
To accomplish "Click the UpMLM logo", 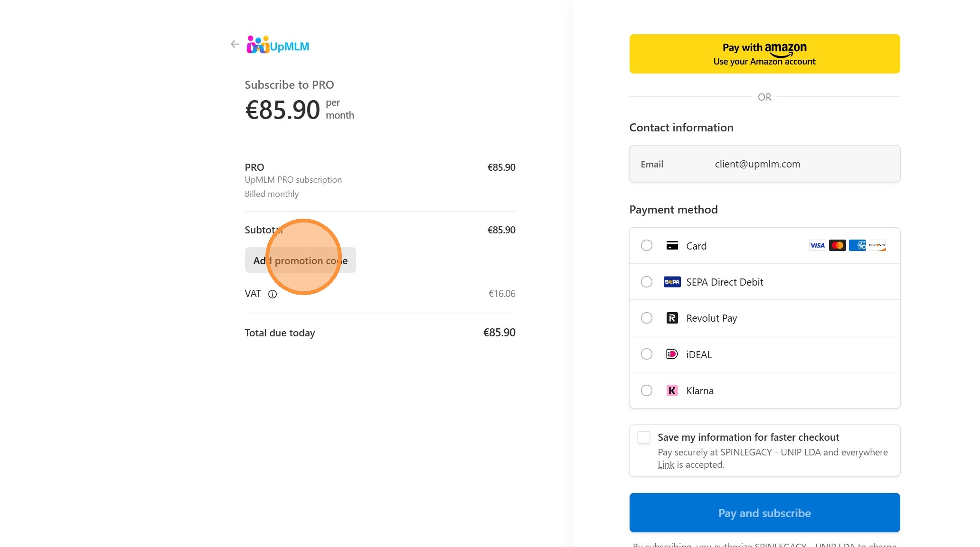I will (x=278, y=45).
